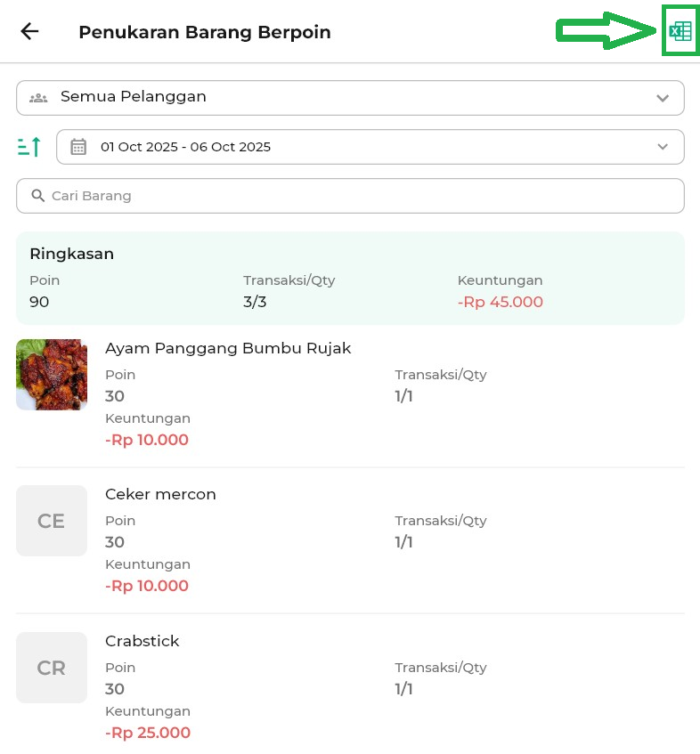
Task: Expand the Semua Pelanggan dropdown
Action: tap(662, 98)
